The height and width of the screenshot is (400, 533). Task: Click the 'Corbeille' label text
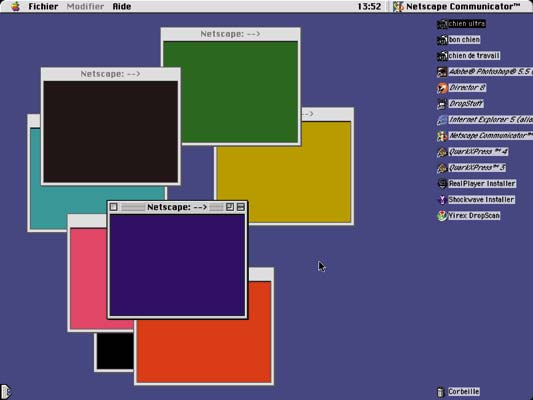(464, 392)
